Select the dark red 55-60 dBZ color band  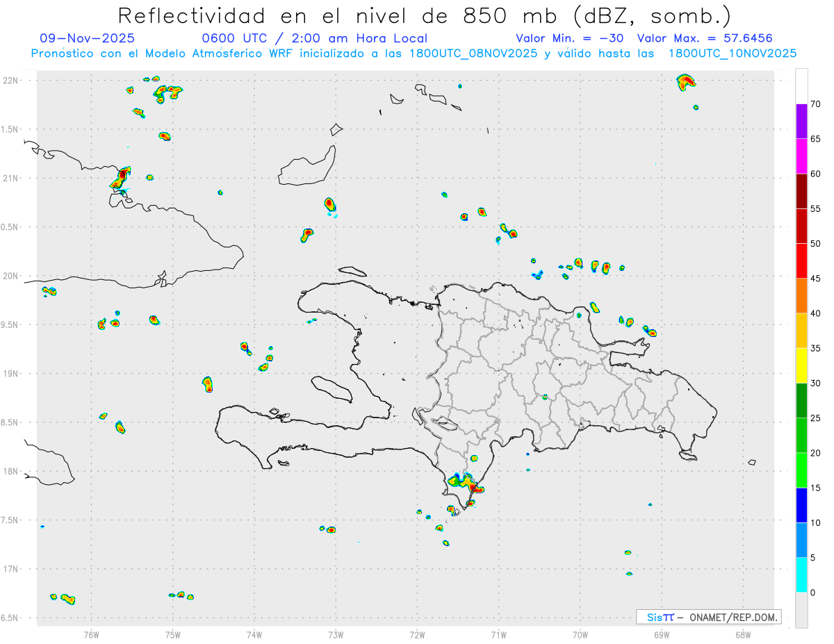pos(801,191)
